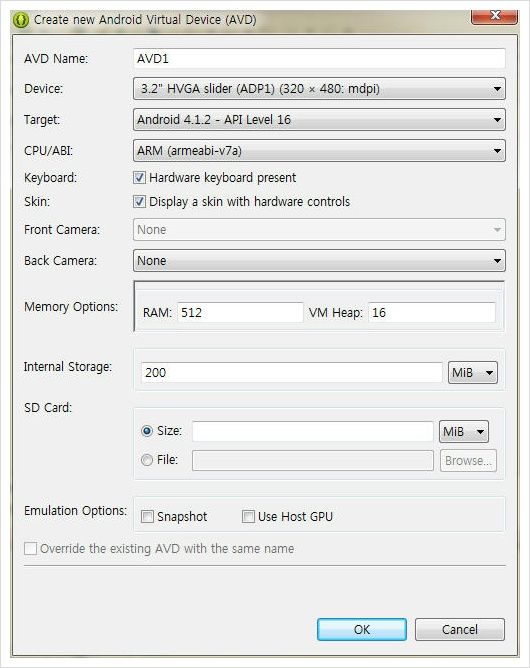Open the Device dropdown
This screenshot has height=668, width=530.
tap(319, 89)
